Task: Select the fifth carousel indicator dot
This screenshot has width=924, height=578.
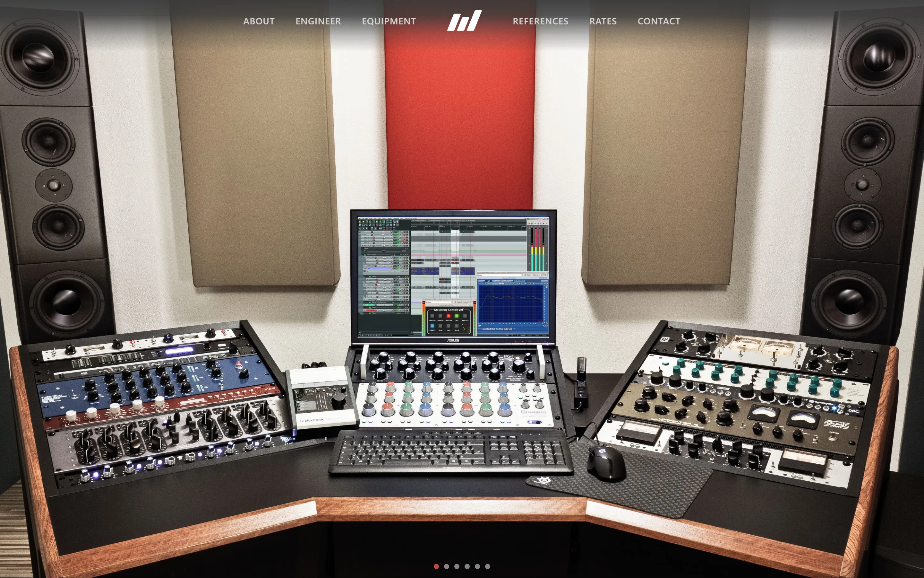Action: pos(477,566)
